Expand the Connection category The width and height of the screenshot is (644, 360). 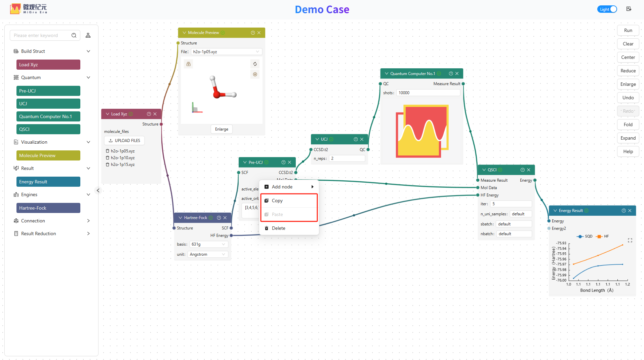(x=52, y=221)
